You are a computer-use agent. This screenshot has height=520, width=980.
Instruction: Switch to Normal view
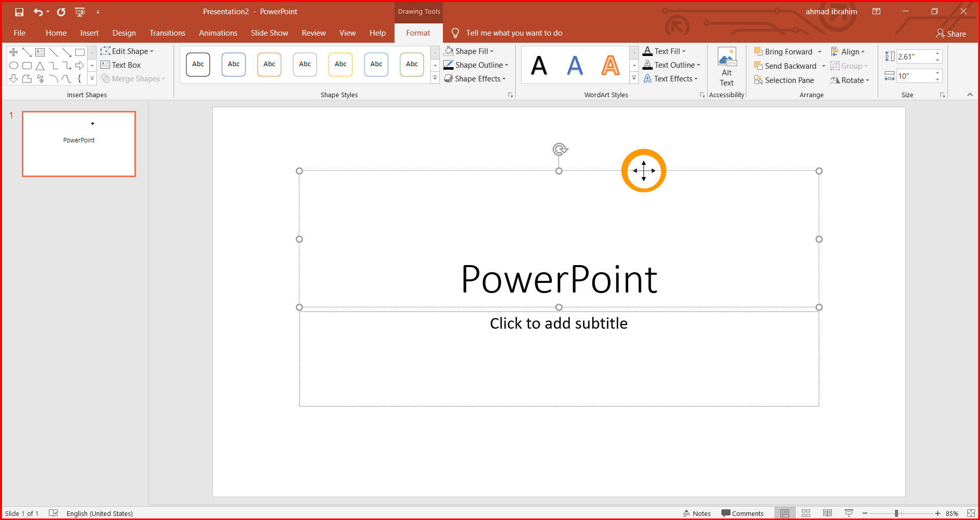tap(785, 513)
